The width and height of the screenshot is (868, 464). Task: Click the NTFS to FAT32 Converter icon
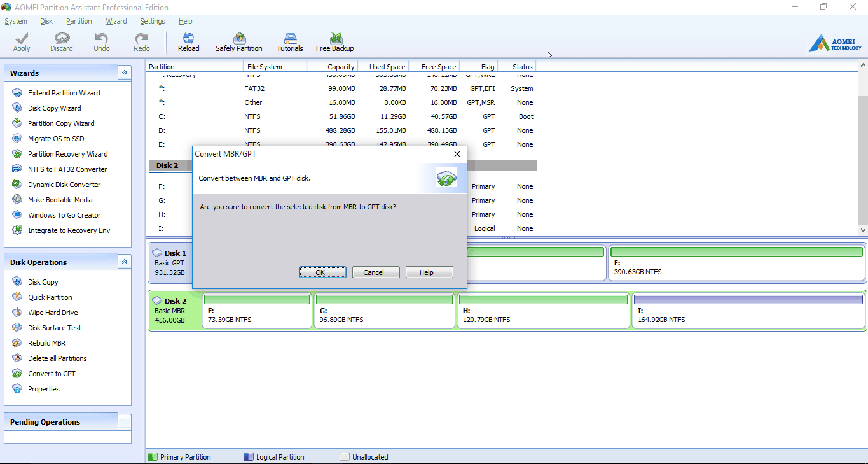[17, 169]
